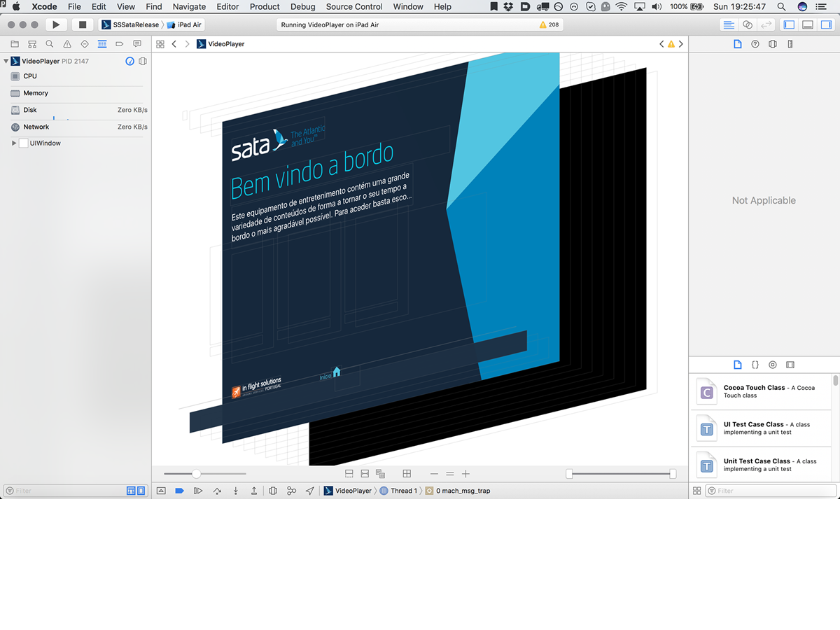Toggle show clipped content button
The width and height of the screenshot is (840, 630).
pos(349,474)
